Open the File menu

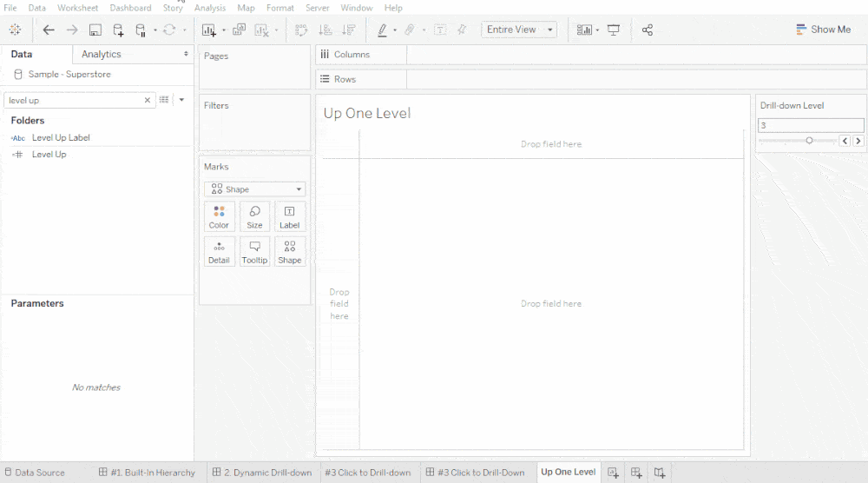pyautogui.click(x=10, y=8)
